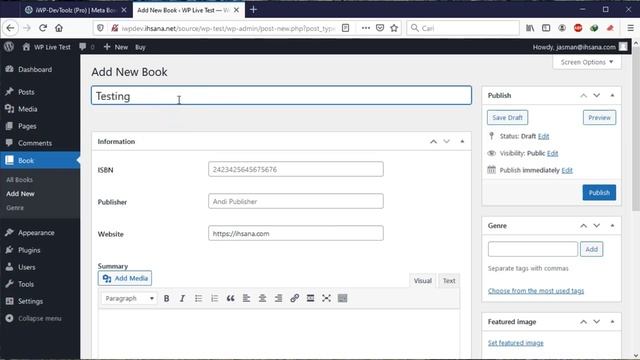Go back to previous browser page
This screenshot has height=360, width=640.
[x=10, y=28]
